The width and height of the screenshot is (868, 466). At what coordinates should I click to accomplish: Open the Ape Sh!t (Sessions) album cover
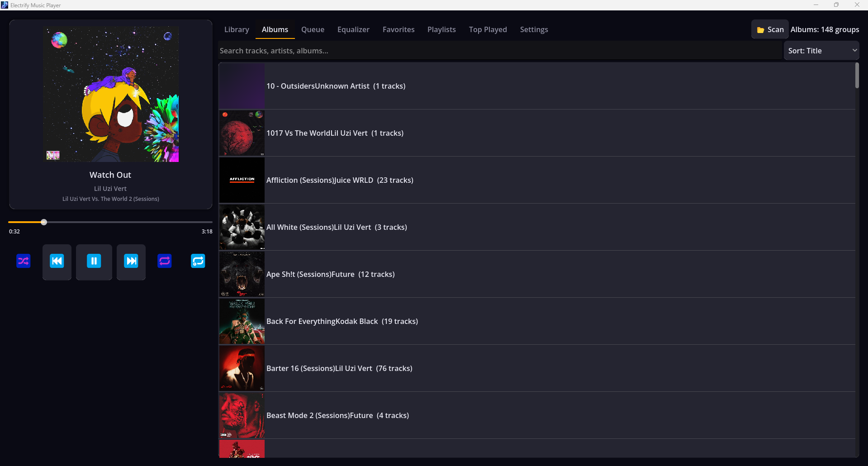point(242,274)
